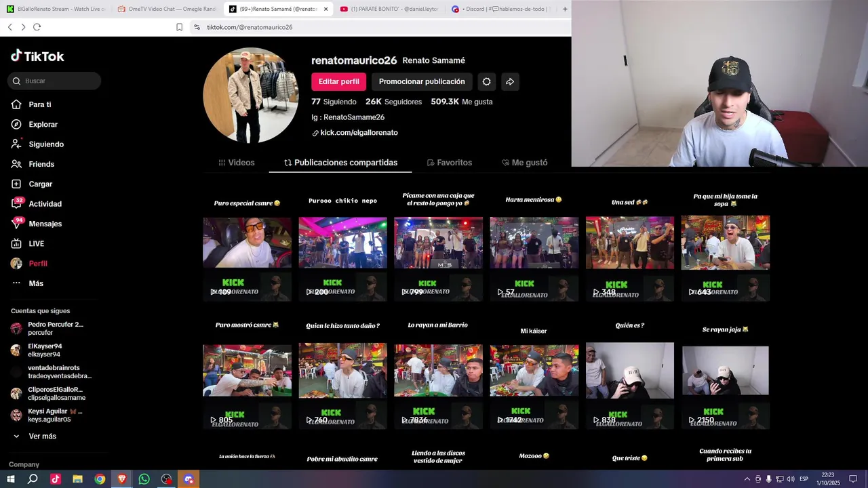Open profile settings gear icon

(x=486, y=81)
